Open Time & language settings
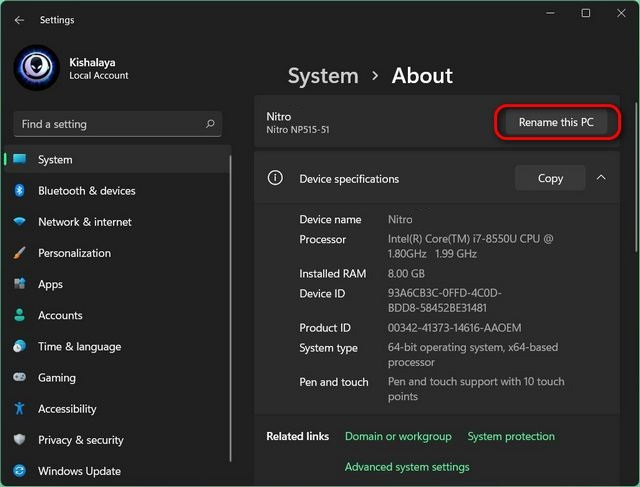640x487 pixels. 118,347
